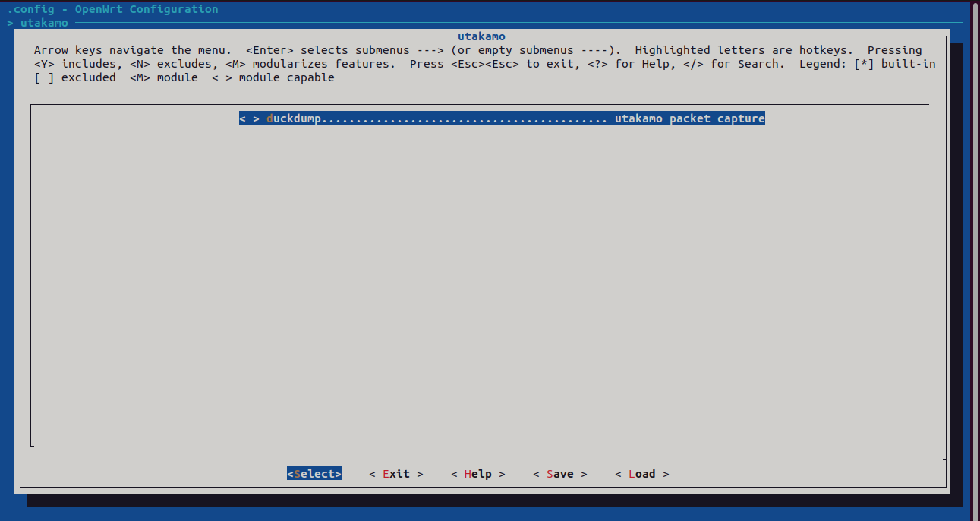Activate the Select button

[x=314, y=474]
